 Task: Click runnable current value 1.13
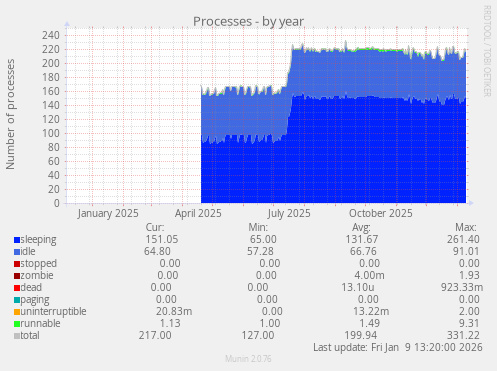pos(170,323)
